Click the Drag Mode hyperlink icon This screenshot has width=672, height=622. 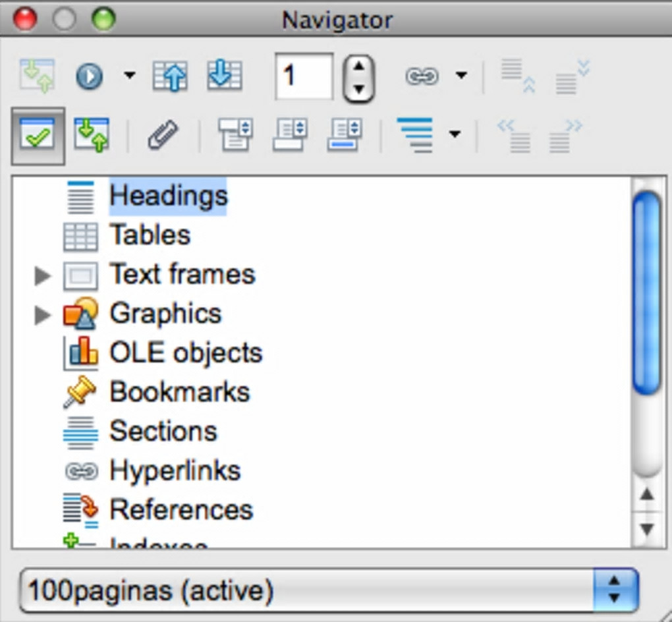[x=422, y=76]
